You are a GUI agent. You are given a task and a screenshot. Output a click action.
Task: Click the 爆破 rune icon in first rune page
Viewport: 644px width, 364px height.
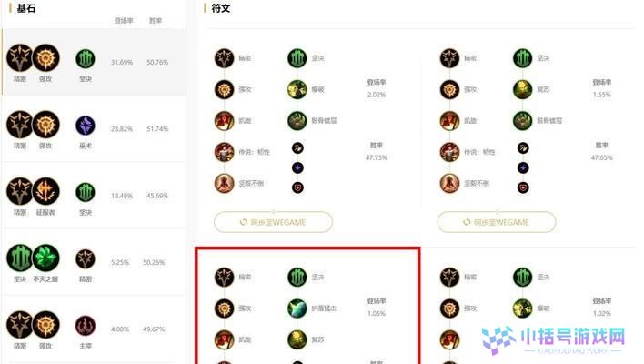(297, 89)
